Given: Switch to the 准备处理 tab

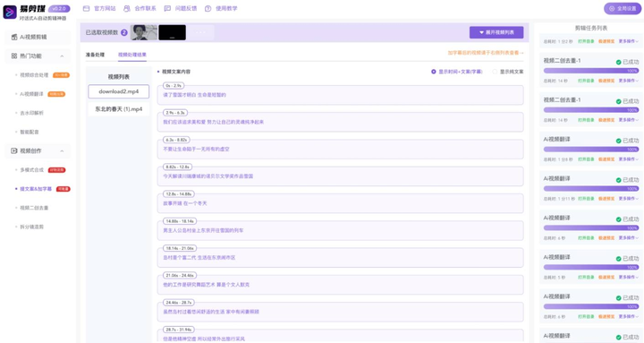Looking at the screenshot, I should (95, 55).
